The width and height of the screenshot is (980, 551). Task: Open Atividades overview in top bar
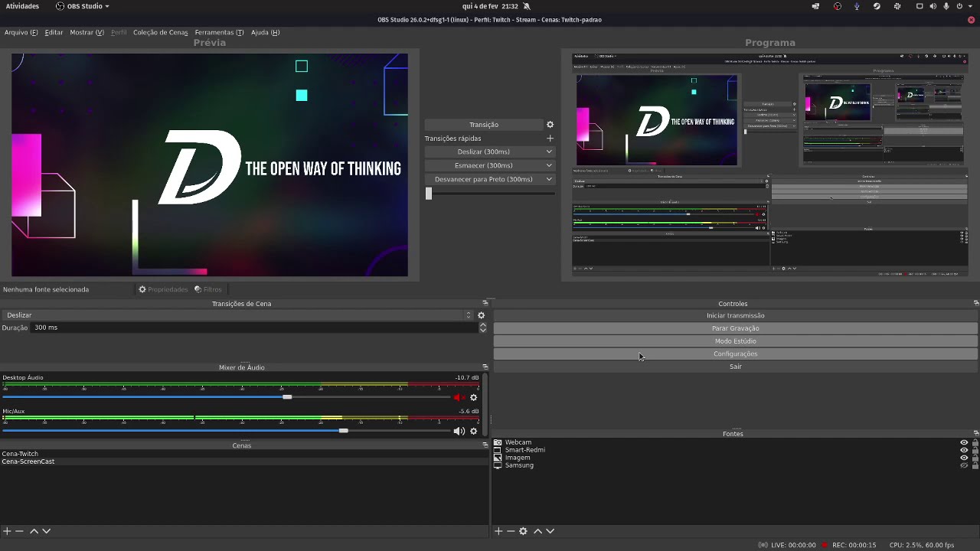tap(22, 6)
